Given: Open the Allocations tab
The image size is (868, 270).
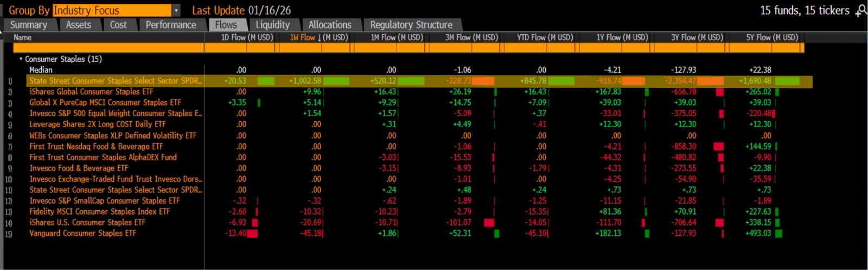Looking at the screenshot, I should point(330,25).
